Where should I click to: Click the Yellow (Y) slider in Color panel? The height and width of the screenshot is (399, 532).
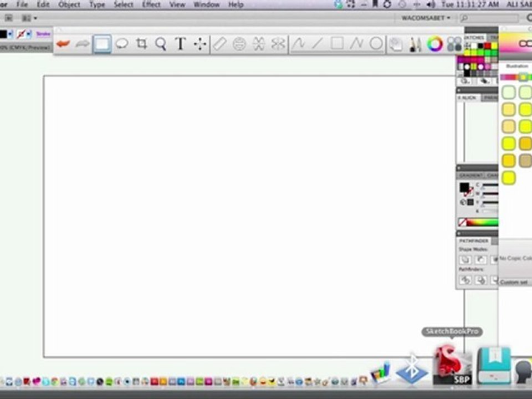[490, 203]
